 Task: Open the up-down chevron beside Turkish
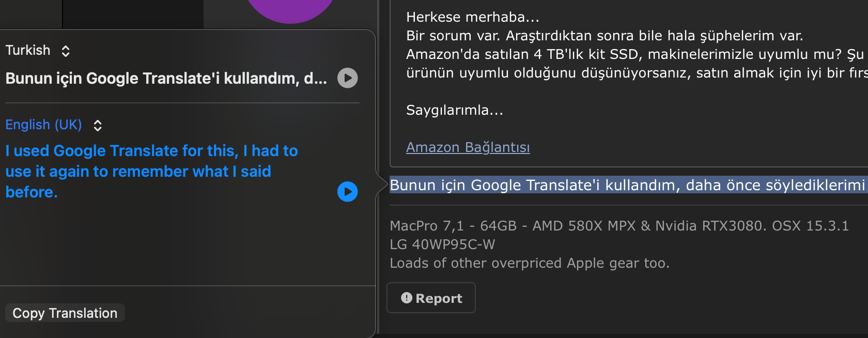[x=66, y=51]
